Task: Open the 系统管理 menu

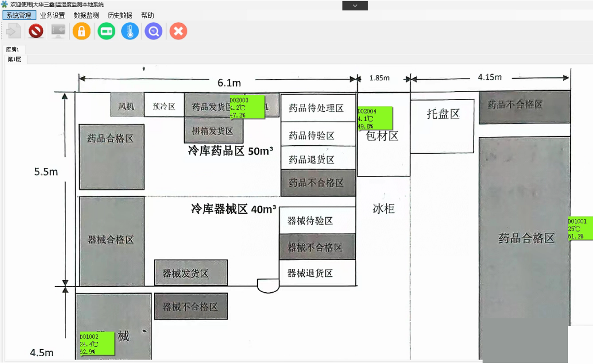Action: (19, 15)
